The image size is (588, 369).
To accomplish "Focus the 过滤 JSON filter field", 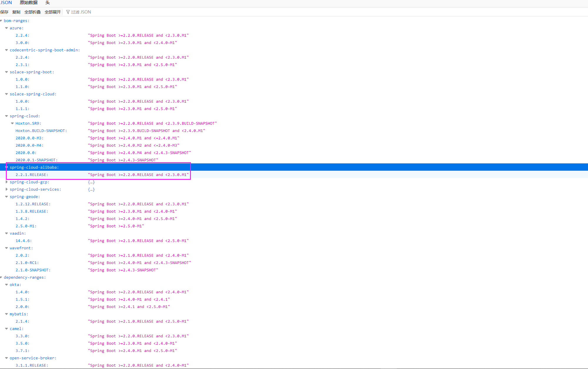I will [81, 12].
